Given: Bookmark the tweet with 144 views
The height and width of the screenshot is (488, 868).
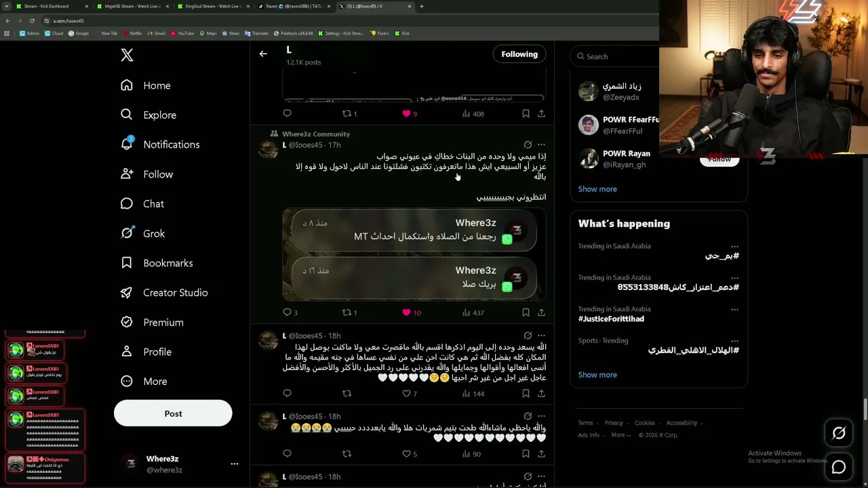Looking at the screenshot, I should (x=526, y=393).
